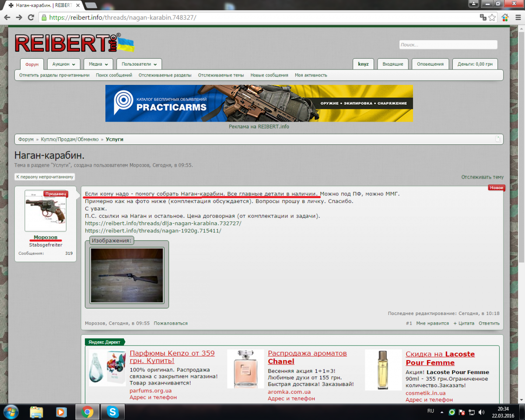Bookmark this page with the star icon

(x=492, y=17)
